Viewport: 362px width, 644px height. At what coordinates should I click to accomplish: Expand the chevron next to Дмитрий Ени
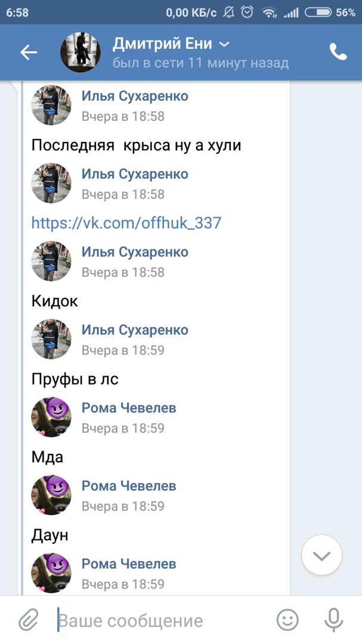[224, 44]
